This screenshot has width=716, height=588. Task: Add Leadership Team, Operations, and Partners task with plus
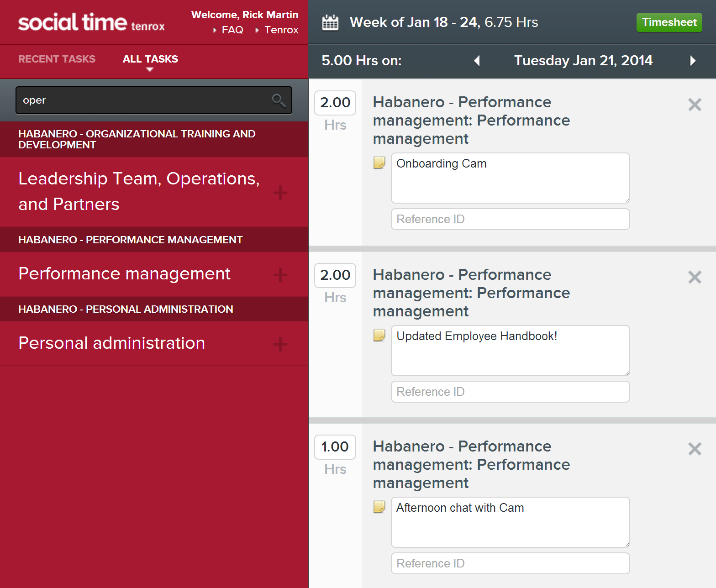(x=280, y=193)
